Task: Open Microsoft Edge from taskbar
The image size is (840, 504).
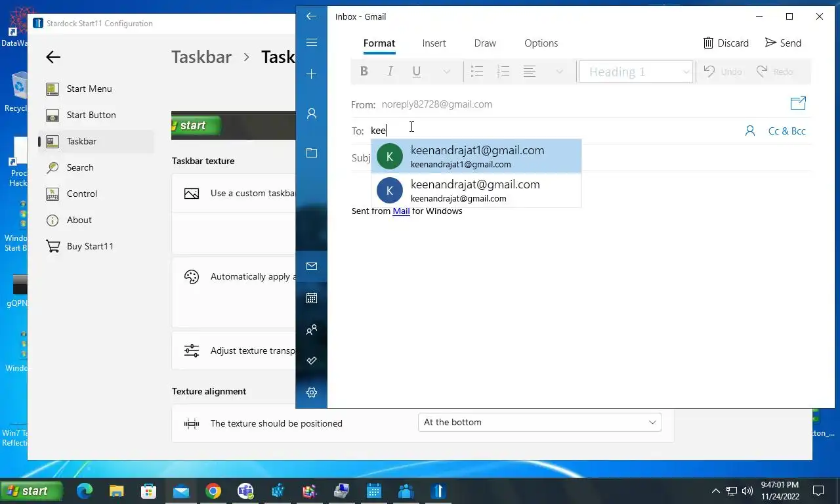Action: click(x=85, y=491)
